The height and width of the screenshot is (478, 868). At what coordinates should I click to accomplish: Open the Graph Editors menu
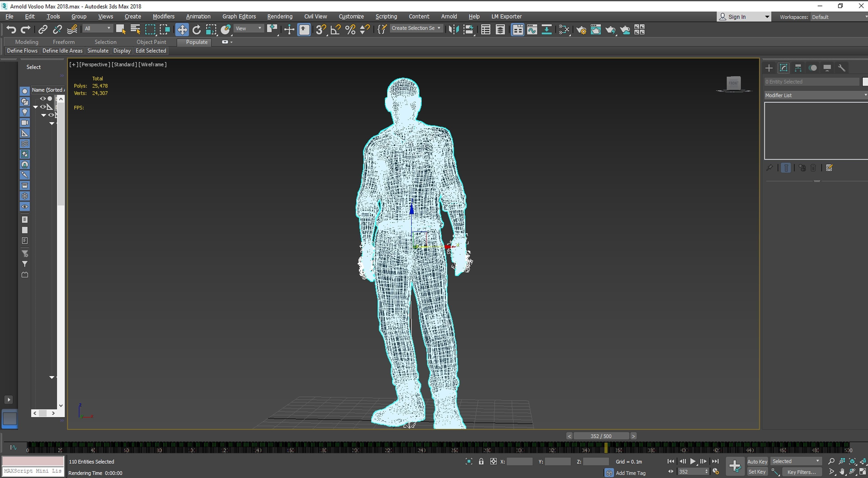coord(239,17)
